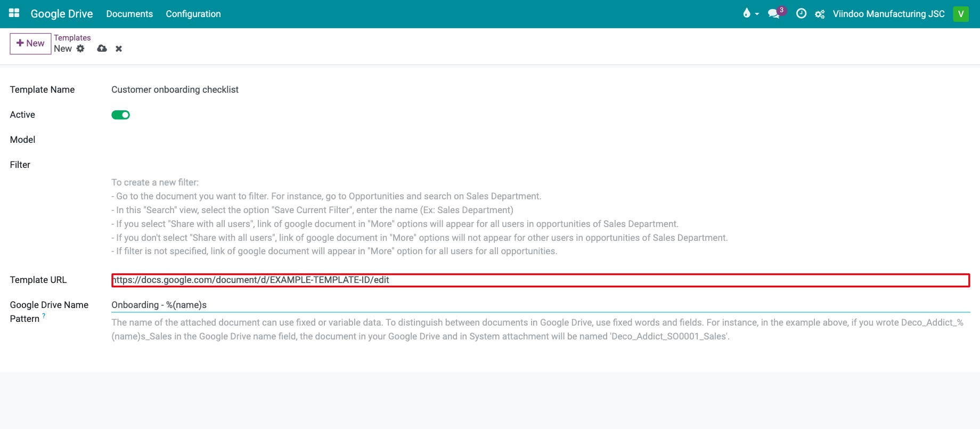The height and width of the screenshot is (429, 980).
Task: Select the Filter field
Action: (x=540, y=165)
